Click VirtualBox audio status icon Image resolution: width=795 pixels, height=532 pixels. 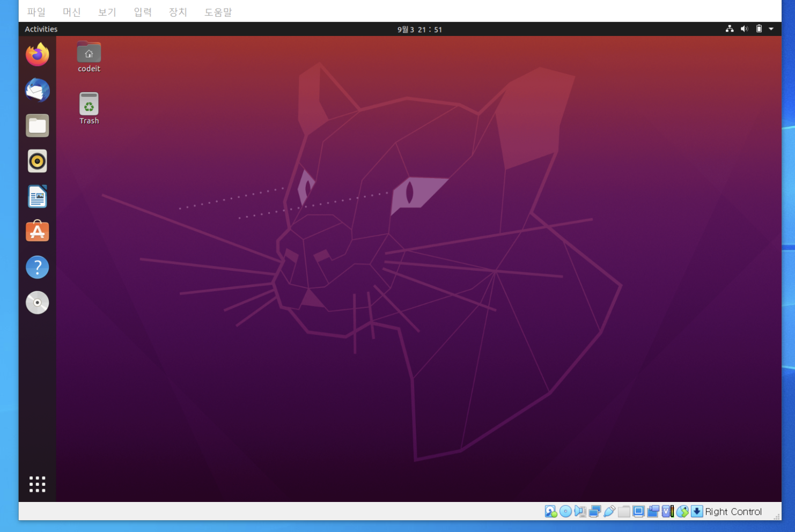click(580, 512)
